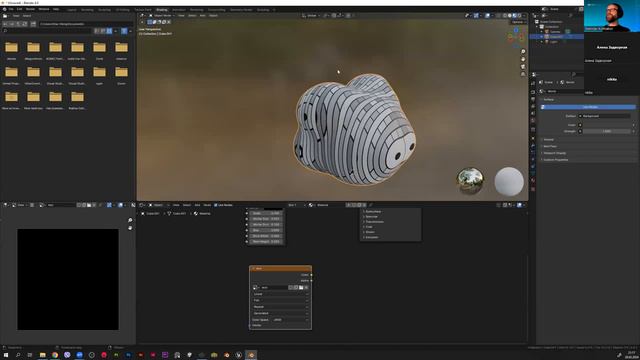
Task: Switch file browser to thumbnail display mode
Action: coord(109,31)
